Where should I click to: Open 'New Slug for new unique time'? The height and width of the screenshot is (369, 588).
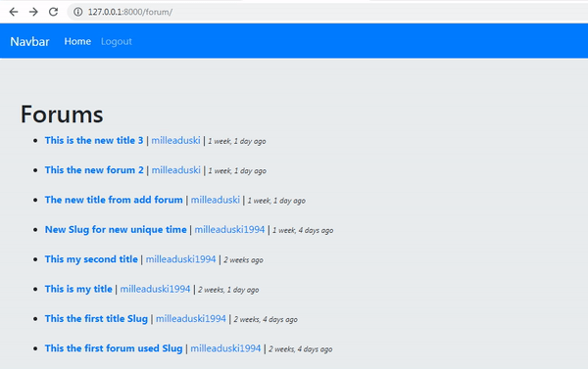point(116,230)
